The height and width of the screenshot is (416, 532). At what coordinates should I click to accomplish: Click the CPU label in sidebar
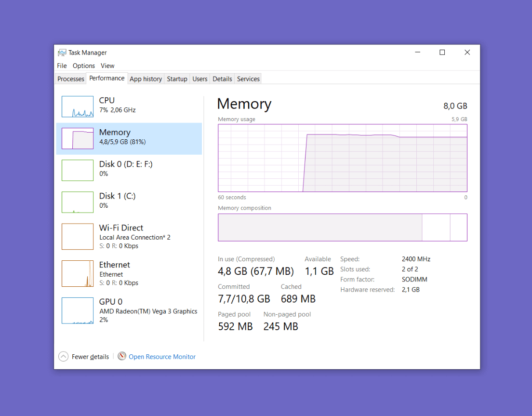107,100
